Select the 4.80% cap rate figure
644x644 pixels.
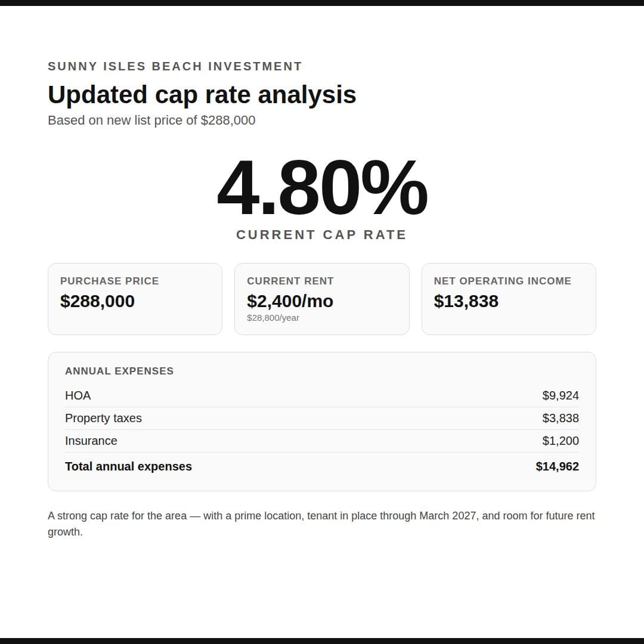coord(322,188)
